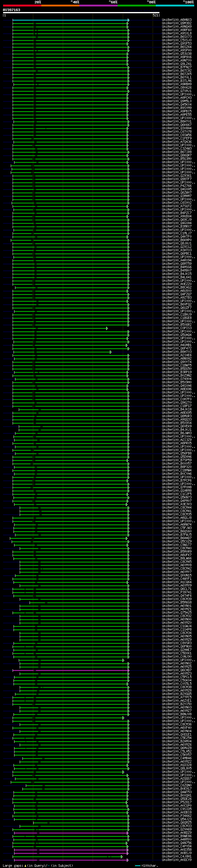Click the label UniRef100_C1FEF9
This screenshot has height=868, width=197.
coord(177,138)
